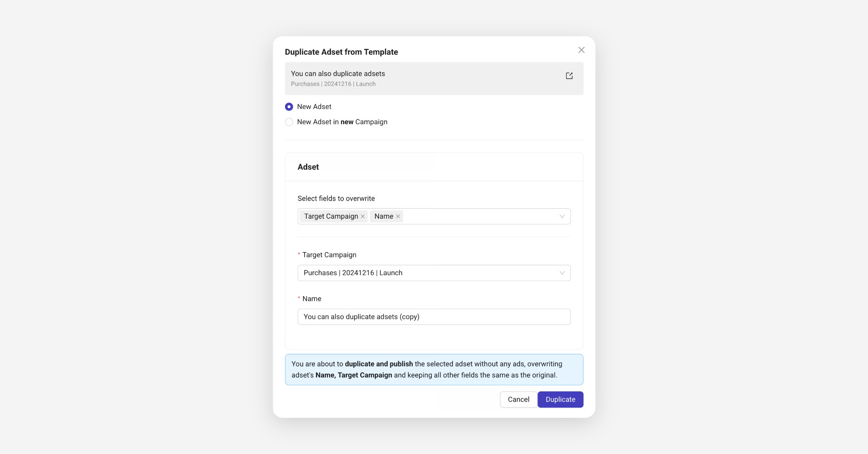
Task: Click the Adset section header
Action: tap(308, 167)
